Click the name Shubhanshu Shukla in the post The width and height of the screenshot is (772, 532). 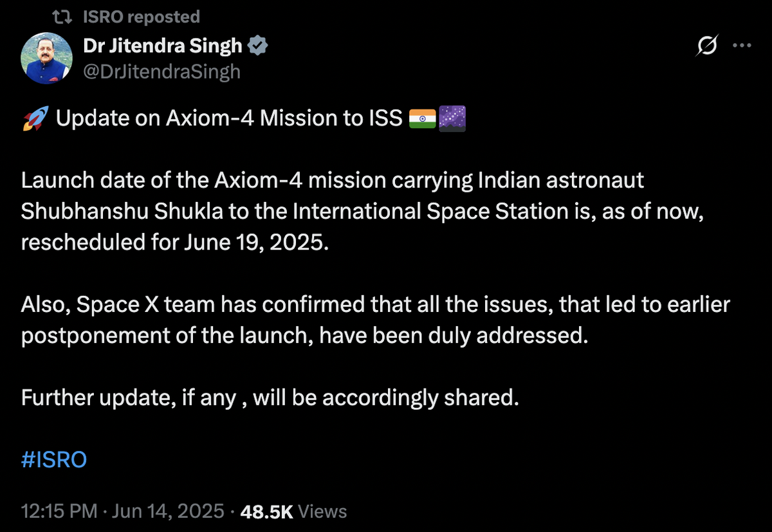pyautogui.click(x=109, y=212)
